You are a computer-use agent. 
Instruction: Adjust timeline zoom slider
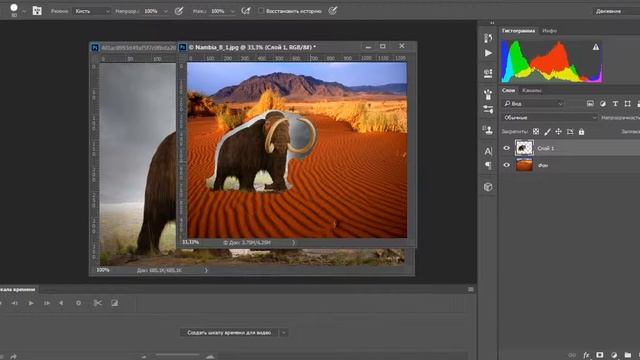(177, 356)
